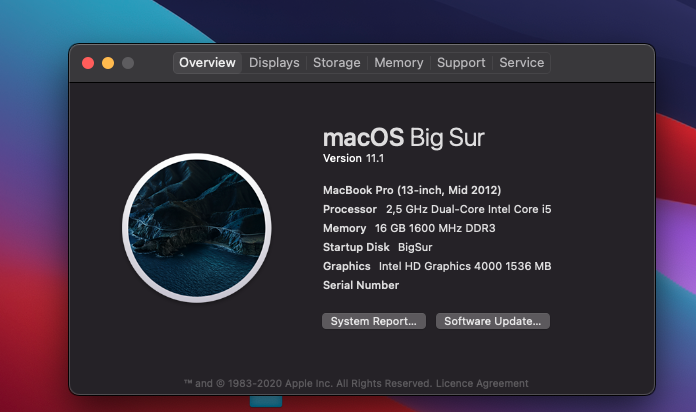Click the Serial Number label
The width and height of the screenshot is (696, 412).
[361, 285]
